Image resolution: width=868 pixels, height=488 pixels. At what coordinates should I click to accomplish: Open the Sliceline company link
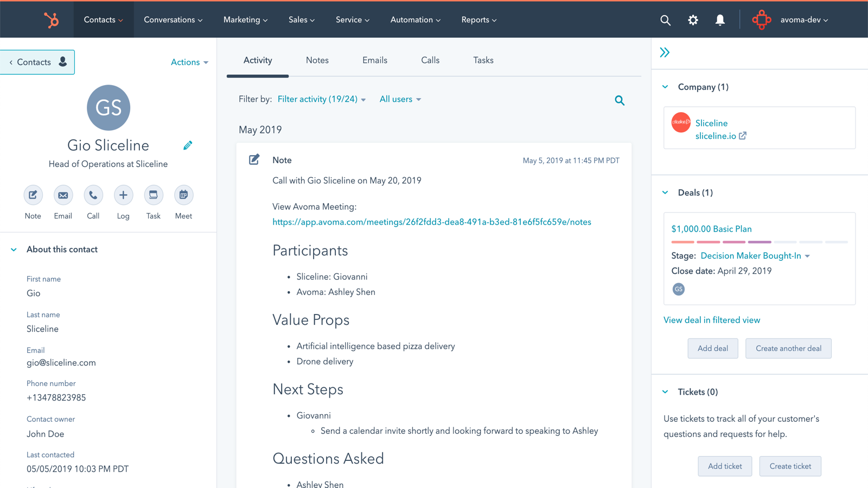(x=711, y=123)
